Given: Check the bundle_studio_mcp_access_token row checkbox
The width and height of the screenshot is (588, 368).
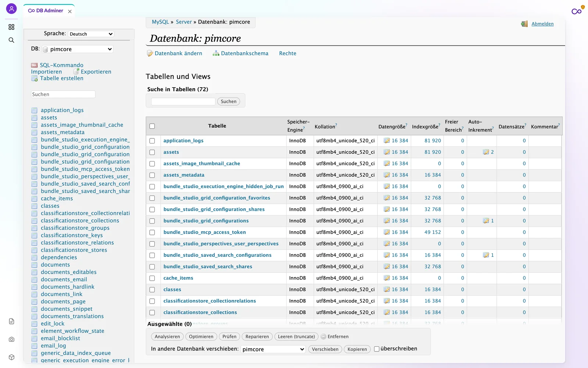Looking at the screenshot, I should [152, 233].
